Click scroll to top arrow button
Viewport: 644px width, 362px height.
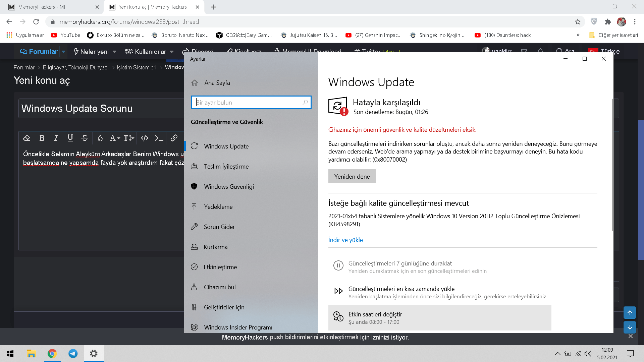pyautogui.click(x=630, y=313)
